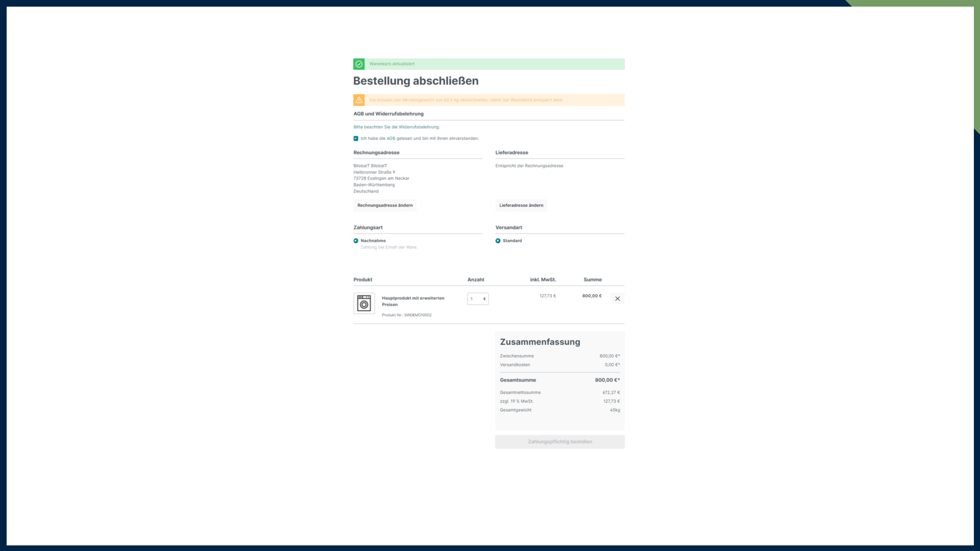
Task: Click the Gesamtsumme total of 800,00 €
Action: point(607,380)
